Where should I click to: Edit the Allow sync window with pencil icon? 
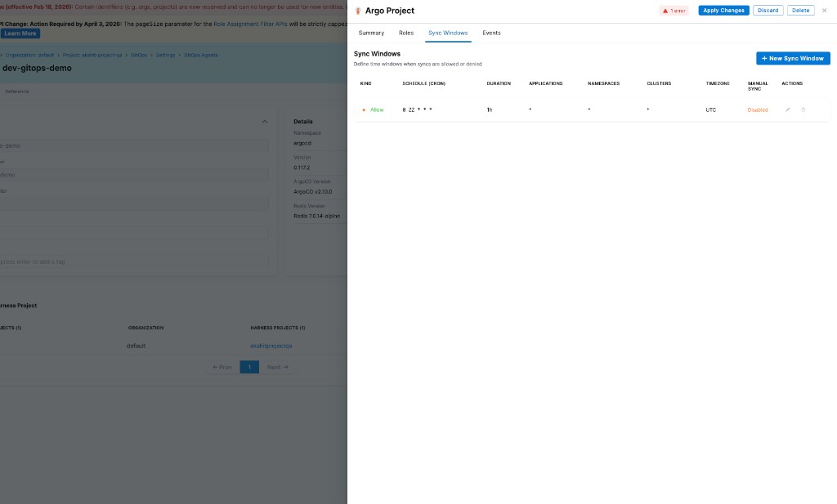click(x=787, y=109)
